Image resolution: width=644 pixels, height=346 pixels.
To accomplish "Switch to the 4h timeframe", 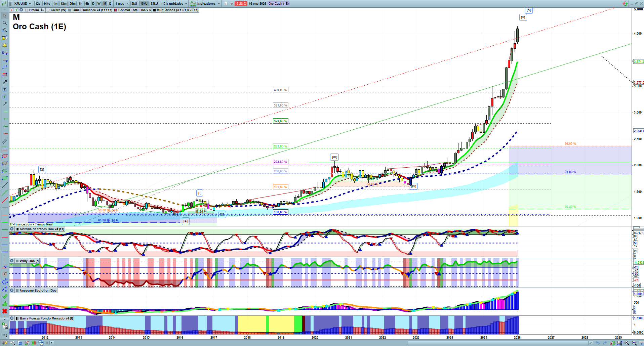I will [87, 4].
